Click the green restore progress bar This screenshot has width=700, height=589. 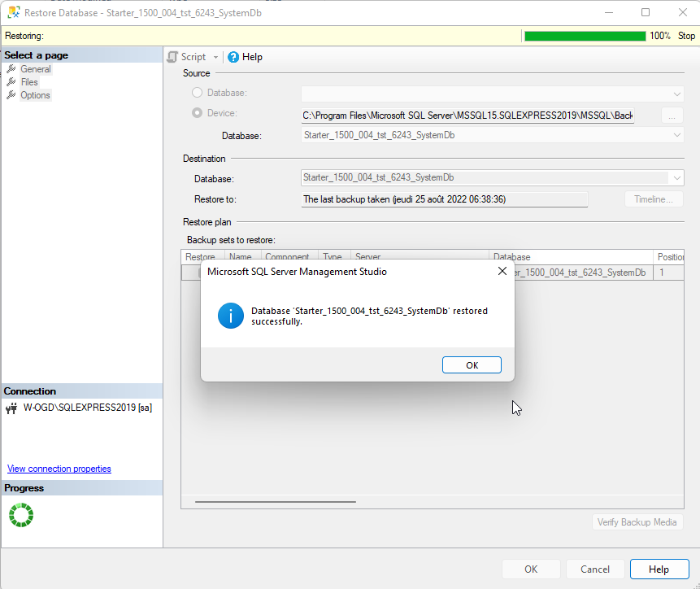(585, 36)
